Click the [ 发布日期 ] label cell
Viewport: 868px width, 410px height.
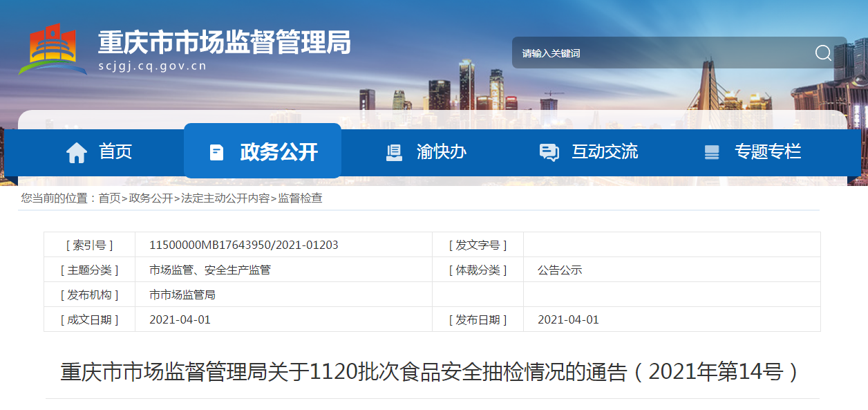click(478, 319)
